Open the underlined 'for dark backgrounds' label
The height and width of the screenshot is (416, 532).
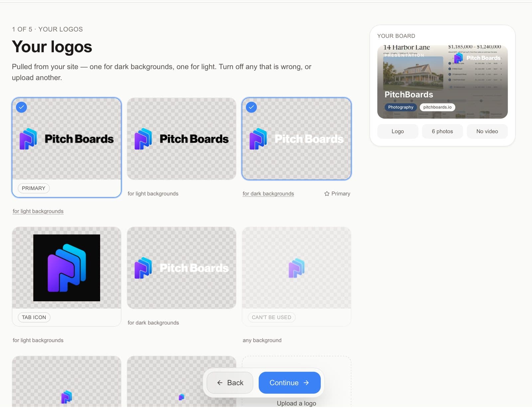click(268, 194)
